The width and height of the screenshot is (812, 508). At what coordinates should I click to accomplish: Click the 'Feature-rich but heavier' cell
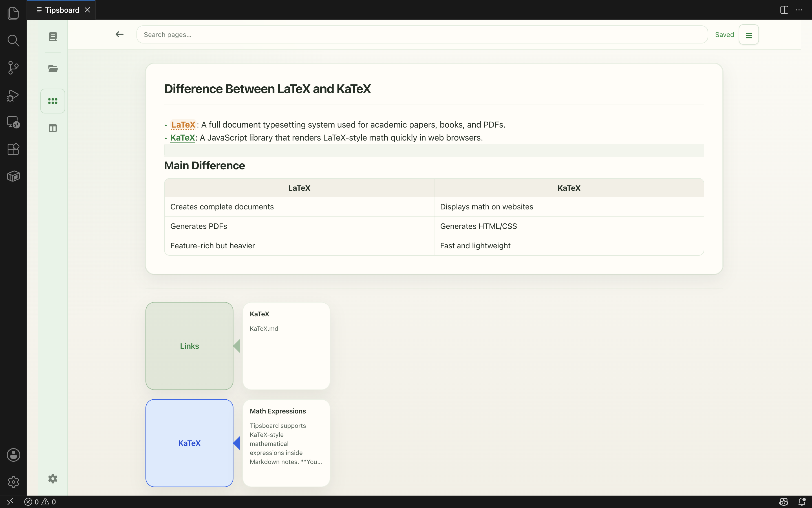(x=299, y=246)
